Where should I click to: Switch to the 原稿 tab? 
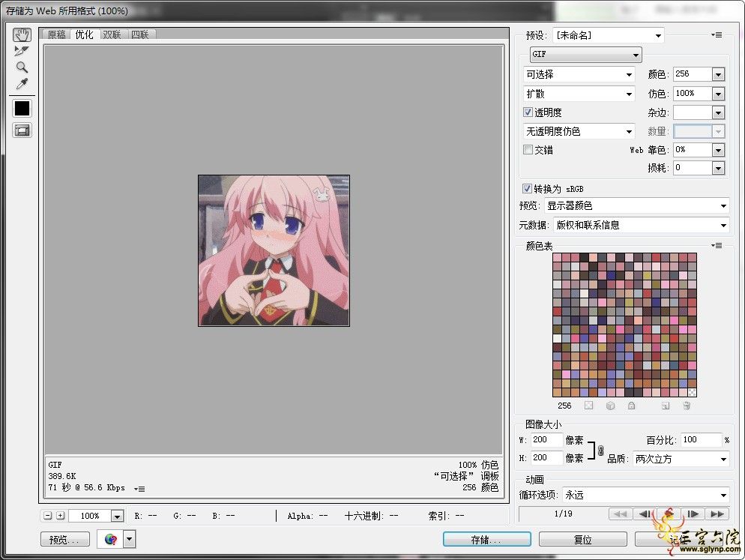pyautogui.click(x=56, y=34)
